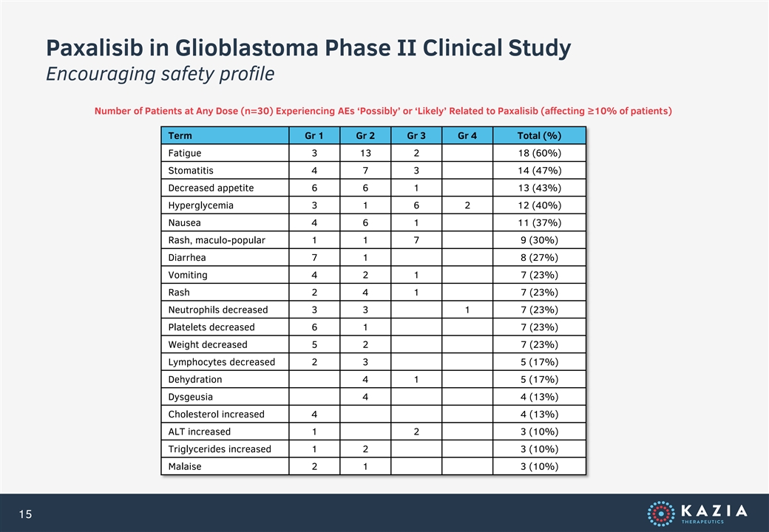Click the '11 (37%)' total cell
This screenshot has width=769, height=532.
tap(540, 222)
